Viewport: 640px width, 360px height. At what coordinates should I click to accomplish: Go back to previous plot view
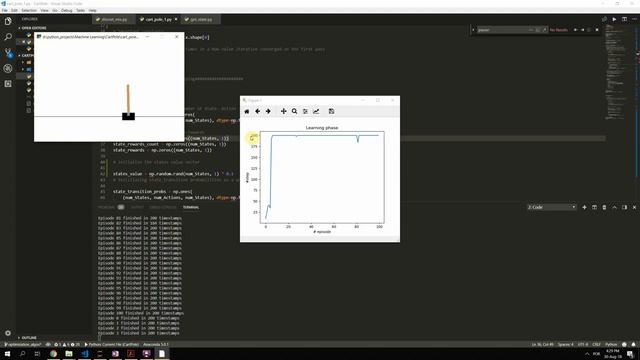[258, 111]
